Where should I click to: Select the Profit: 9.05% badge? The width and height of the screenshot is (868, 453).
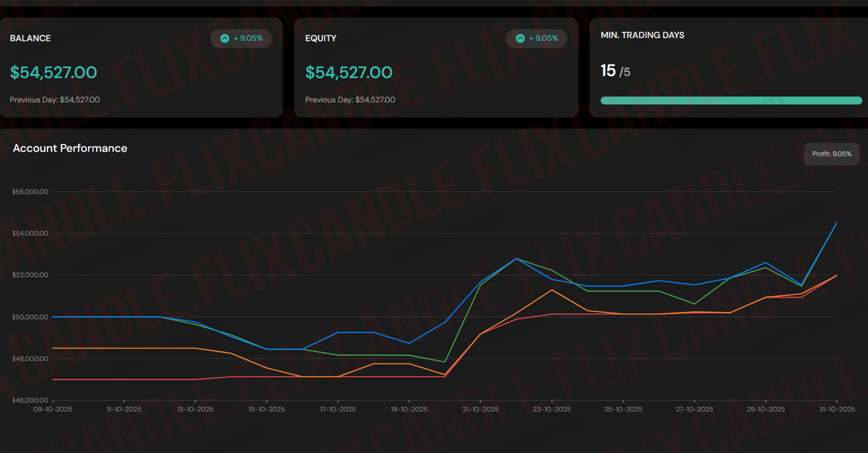[x=831, y=154]
